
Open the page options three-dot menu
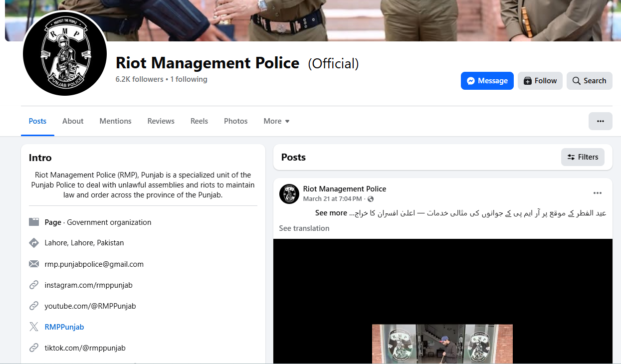[600, 121]
